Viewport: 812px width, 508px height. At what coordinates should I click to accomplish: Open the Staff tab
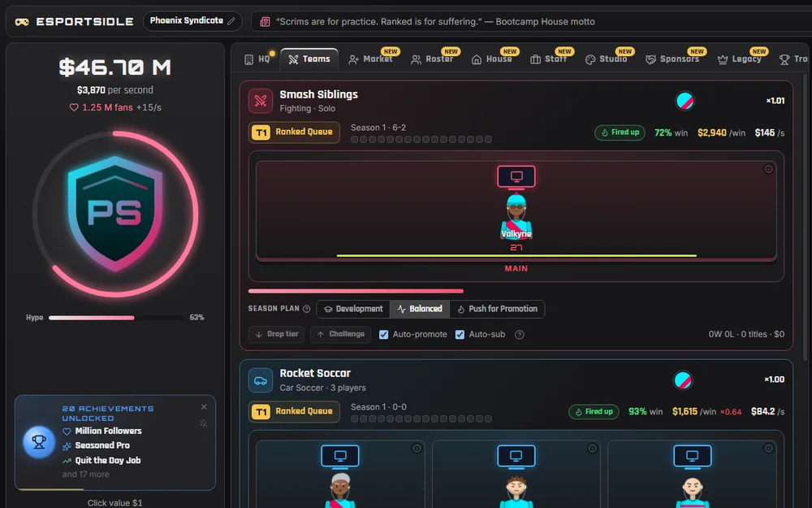(549, 59)
